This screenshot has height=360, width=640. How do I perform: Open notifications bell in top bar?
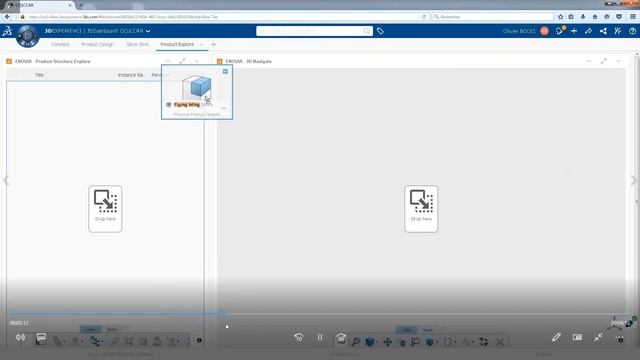click(560, 31)
